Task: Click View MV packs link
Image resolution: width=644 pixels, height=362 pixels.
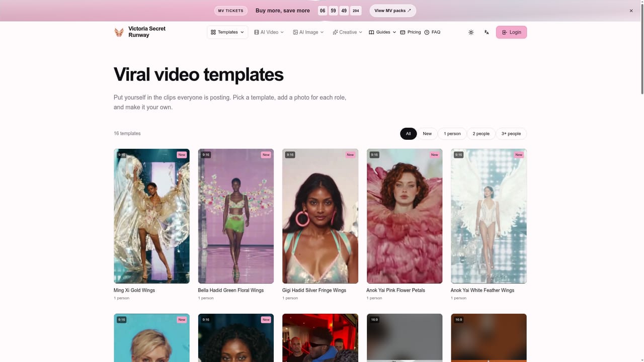Action: pyautogui.click(x=393, y=11)
